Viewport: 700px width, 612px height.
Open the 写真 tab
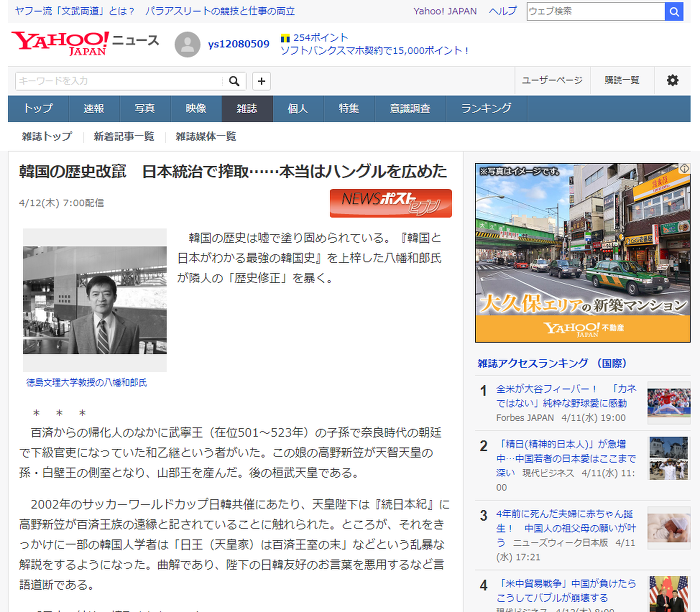tap(145, 108)
